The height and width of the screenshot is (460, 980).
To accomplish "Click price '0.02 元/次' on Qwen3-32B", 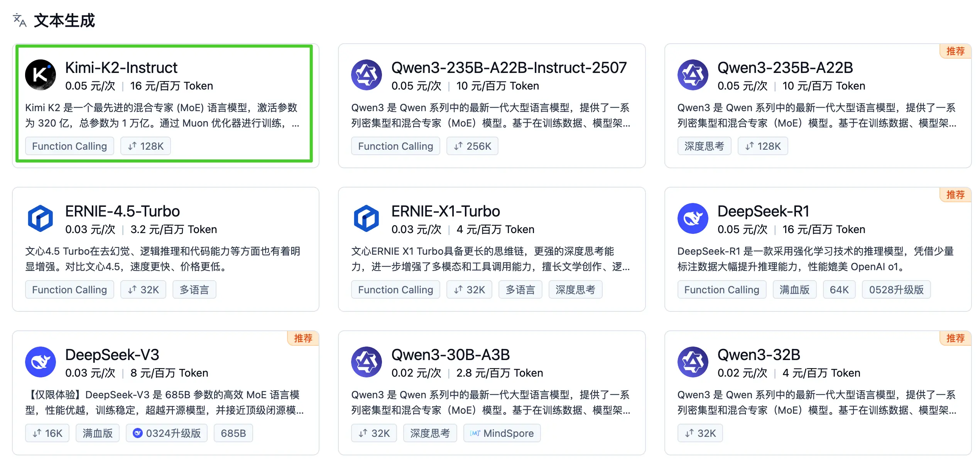I will tap(742, 373).
